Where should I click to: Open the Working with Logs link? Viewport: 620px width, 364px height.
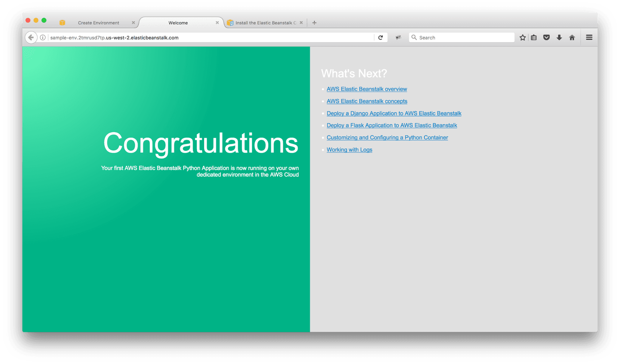(x=349, y=150)
